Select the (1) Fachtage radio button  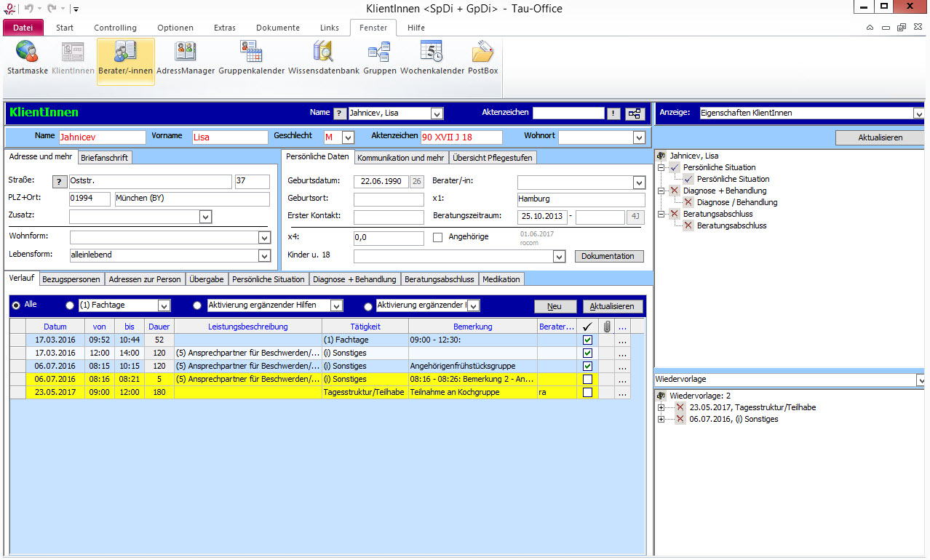70,306
